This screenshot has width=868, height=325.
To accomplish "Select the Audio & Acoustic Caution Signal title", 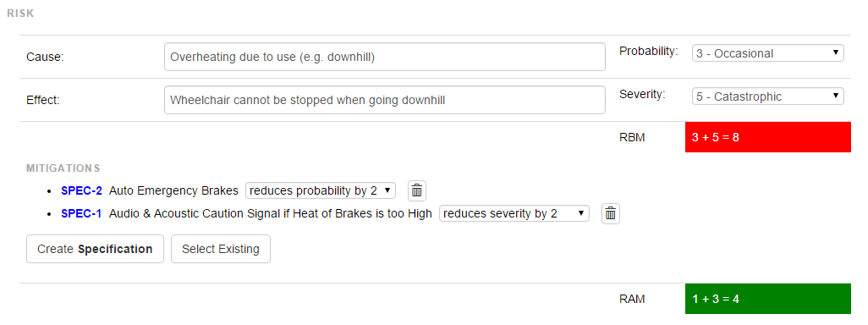I will coord(271,214).
